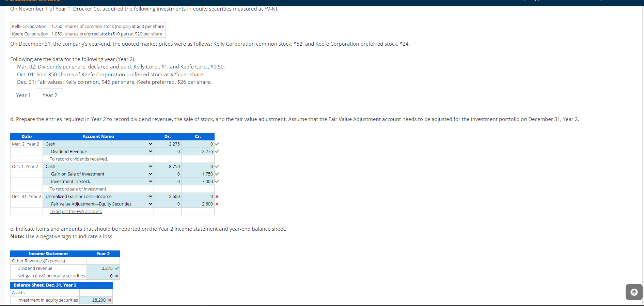Click the red X beside Unrealized Gain row

[217, 197]
